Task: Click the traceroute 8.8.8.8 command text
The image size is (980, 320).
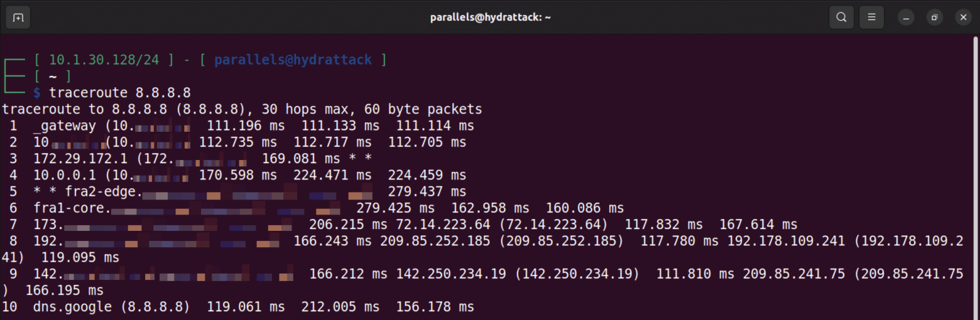Action: (119, 93)
